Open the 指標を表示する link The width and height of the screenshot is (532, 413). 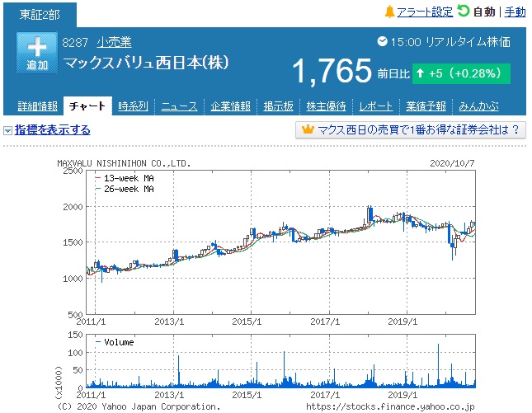(52, 130)
